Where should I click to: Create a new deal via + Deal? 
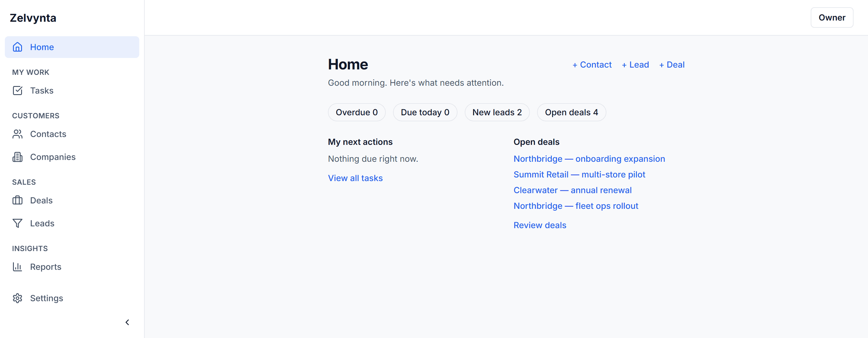pos(672,65)
